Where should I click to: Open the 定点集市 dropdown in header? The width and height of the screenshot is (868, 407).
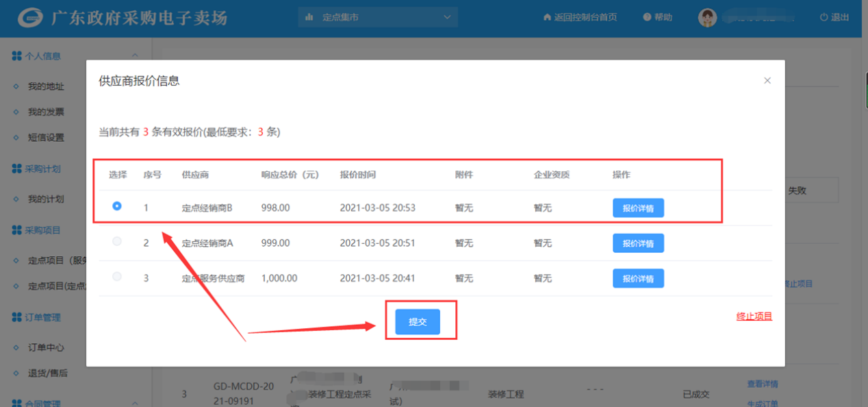tap(378, 17)
